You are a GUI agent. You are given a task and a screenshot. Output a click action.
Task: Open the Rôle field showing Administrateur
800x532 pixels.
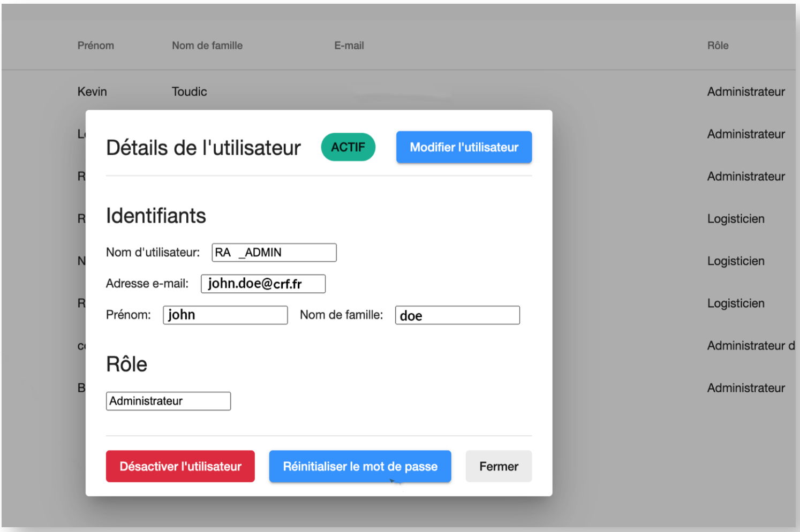tap(168, 401)
